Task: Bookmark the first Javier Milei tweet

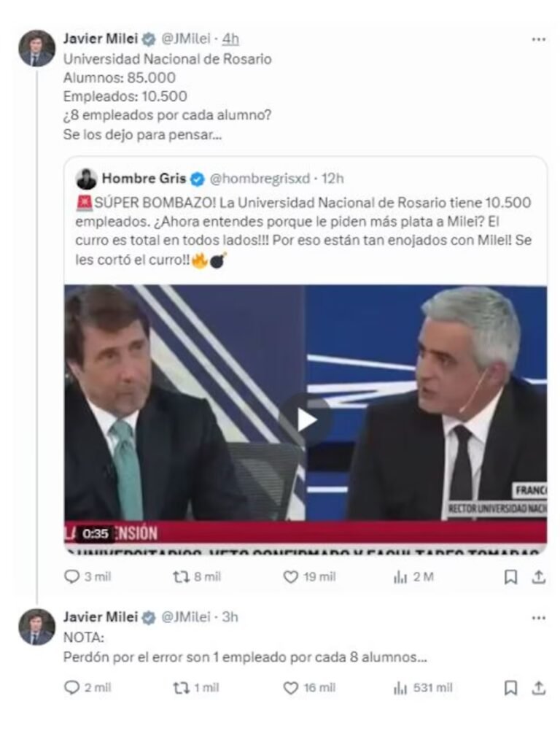Action: pyautogui.click(x=510, y=577)
